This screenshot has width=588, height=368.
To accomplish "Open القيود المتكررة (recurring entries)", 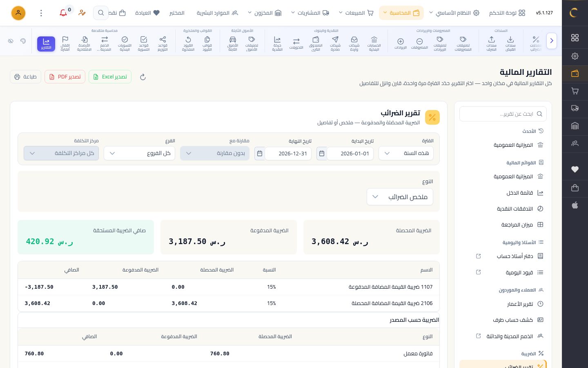I will point(188,44).
